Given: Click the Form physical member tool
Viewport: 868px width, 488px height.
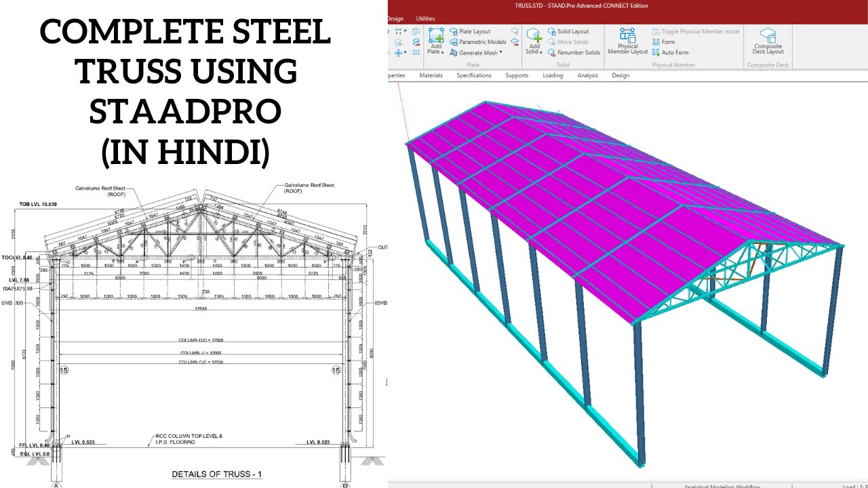Looking at the screenshot, I should pos(663,42).
